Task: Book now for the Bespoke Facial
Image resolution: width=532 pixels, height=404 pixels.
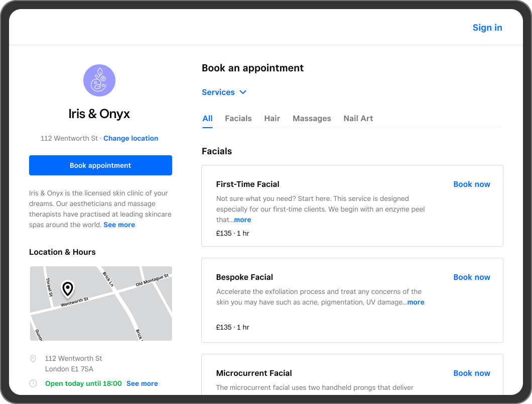Action: (x=471, y=277)
